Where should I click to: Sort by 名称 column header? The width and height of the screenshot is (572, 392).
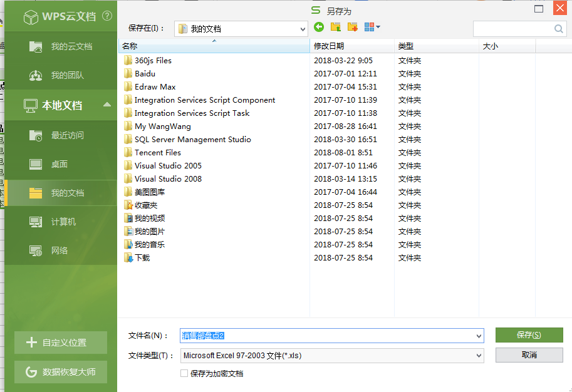pyautogui.click(x=214, y=46)
